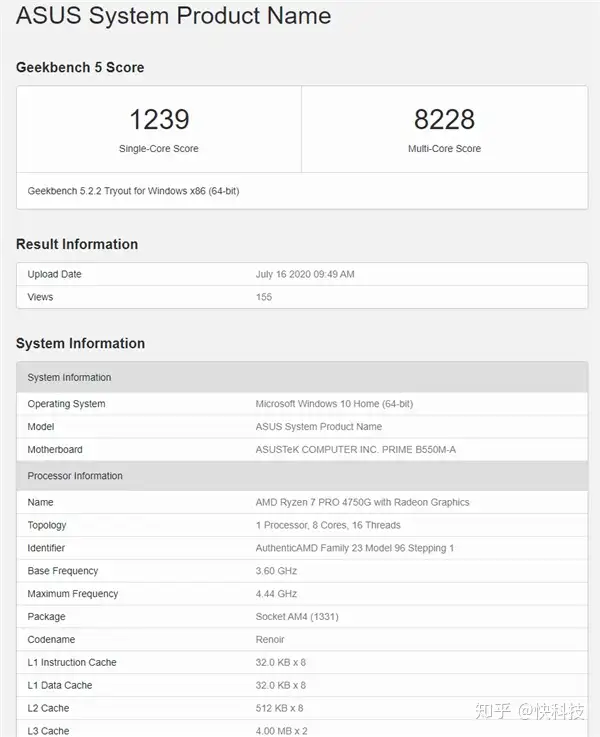This screenshot has height=737, width=600.
Task: Click the Operating System label
Action: click(x=66, y=404)
